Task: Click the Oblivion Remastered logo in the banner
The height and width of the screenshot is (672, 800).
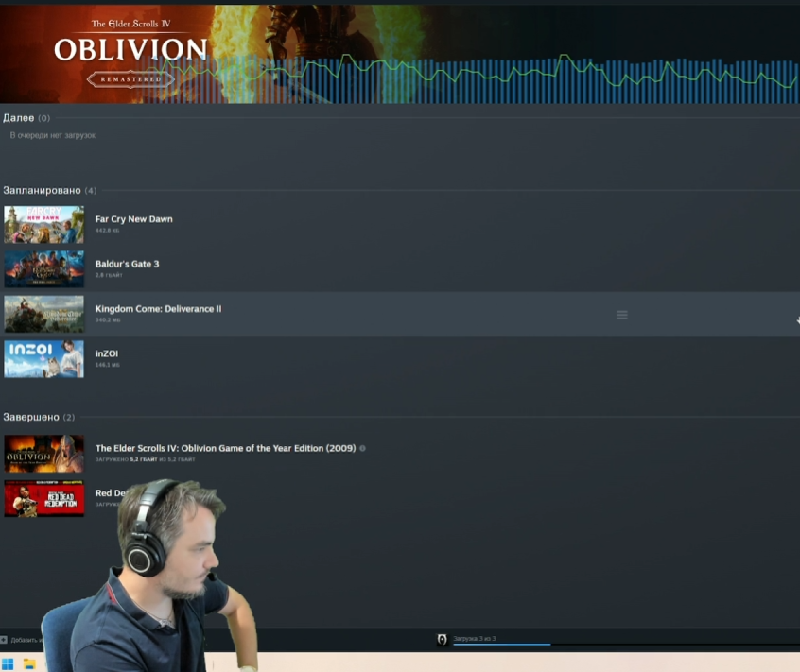Action: pos(130,54)
